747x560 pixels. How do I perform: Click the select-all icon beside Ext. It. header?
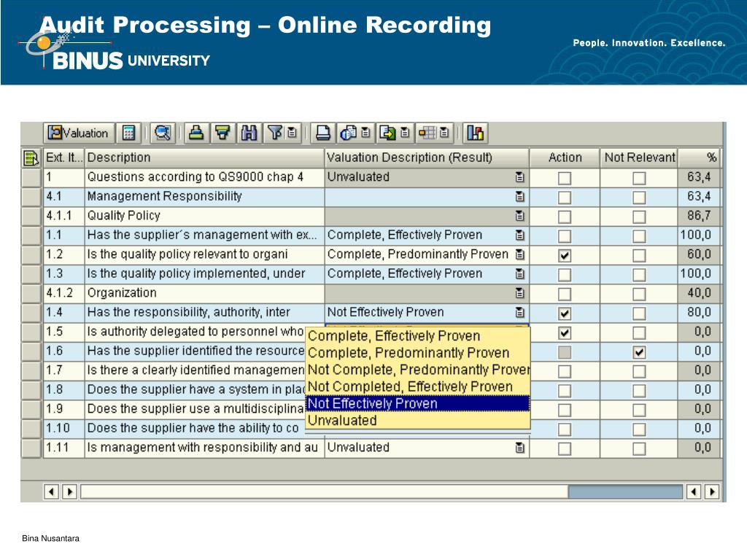click(31, 157)
